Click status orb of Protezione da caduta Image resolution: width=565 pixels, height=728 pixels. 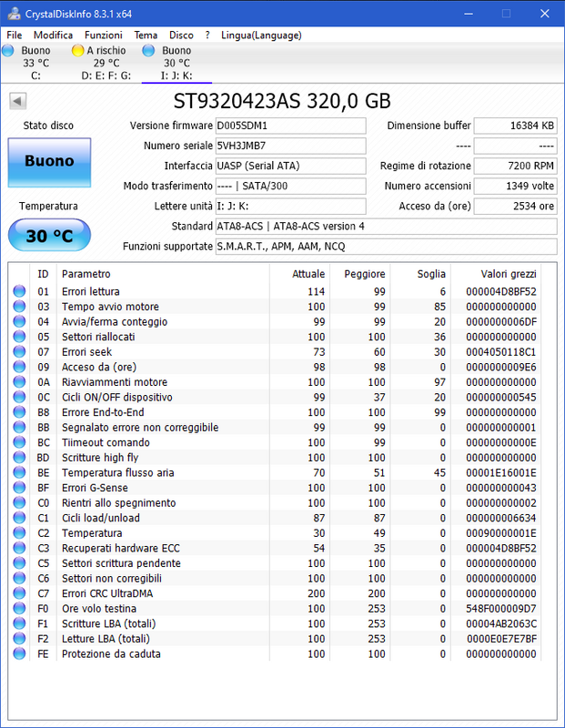[19, 653]
